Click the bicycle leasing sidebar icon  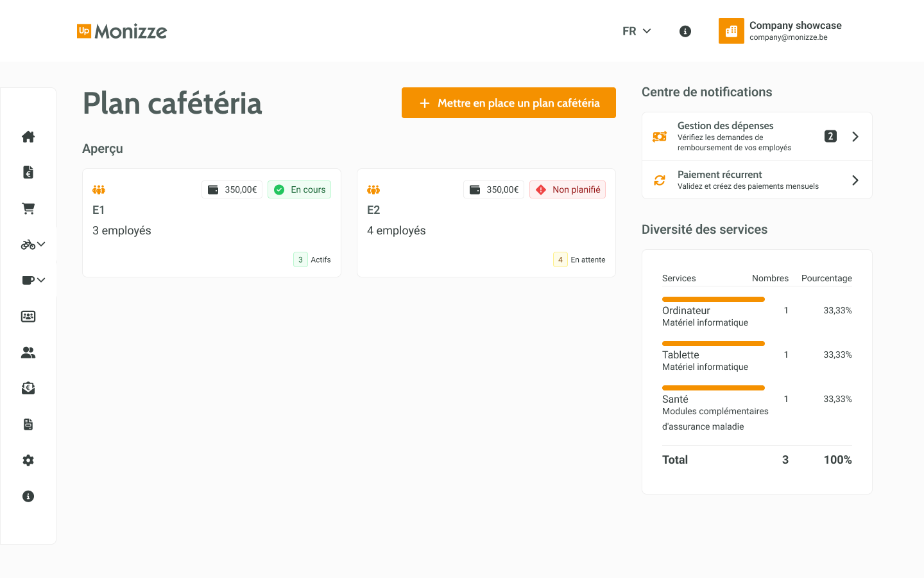point(26,244)
